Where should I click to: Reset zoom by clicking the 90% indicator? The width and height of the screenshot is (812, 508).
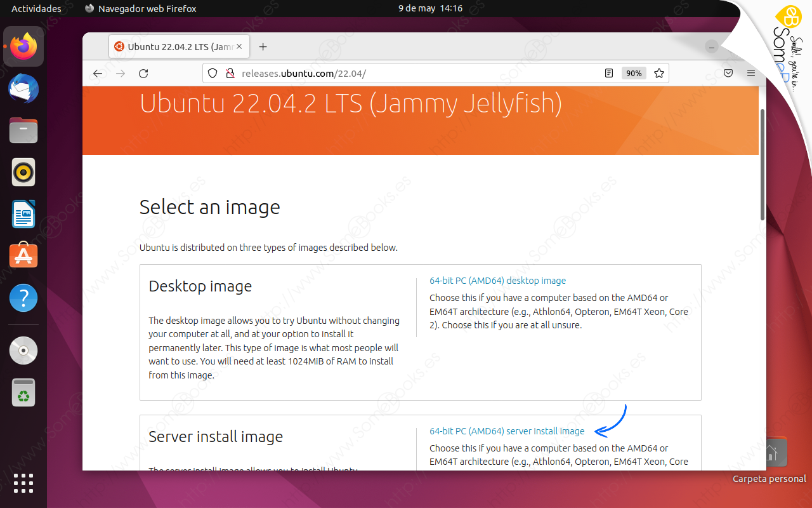coord(633,73)
